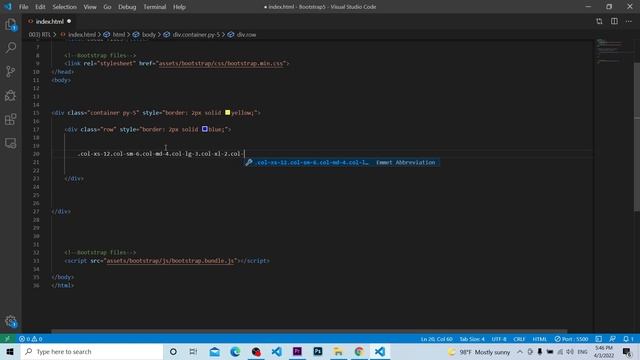Open the active VS Code taskbar icon
This screenshot has width=640, height=360.
(x=380, y=351)
